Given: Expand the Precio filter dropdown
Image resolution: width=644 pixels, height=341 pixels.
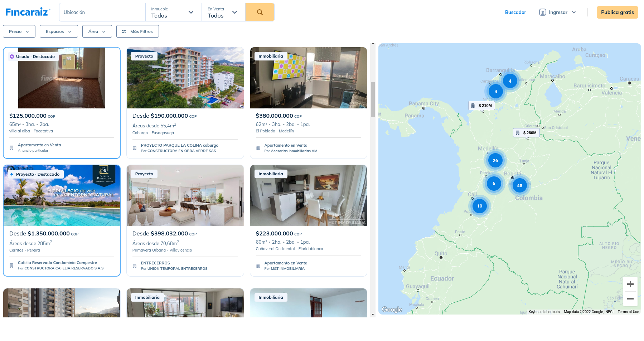Looking at the screenshot, I should tap(19, 31).
